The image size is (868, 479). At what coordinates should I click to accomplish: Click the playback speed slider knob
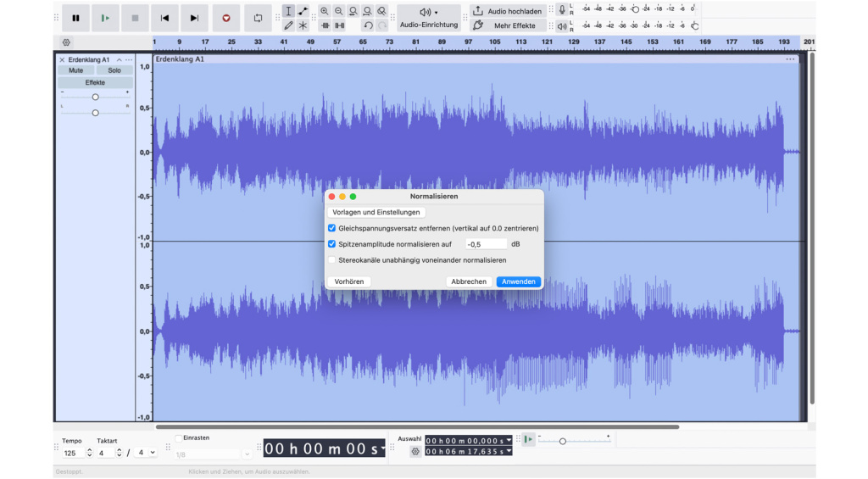tap(563, 442)
